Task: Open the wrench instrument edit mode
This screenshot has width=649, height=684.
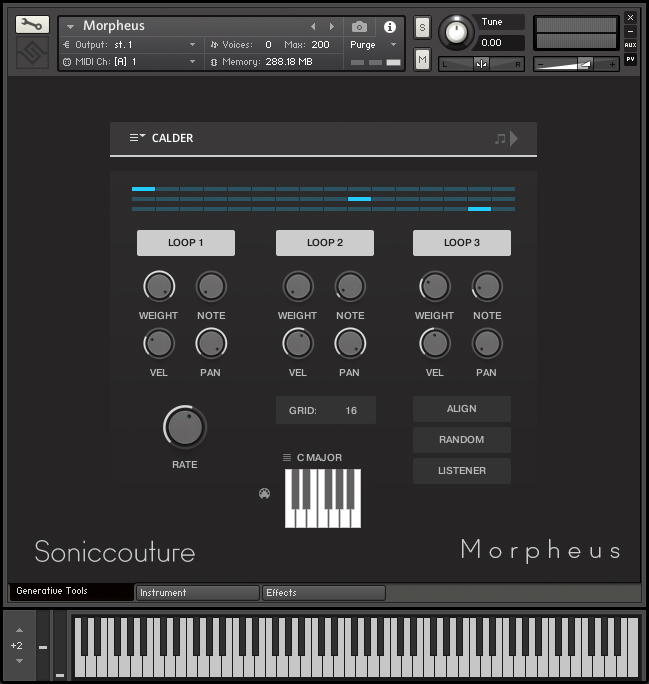Action: [32, 24]
